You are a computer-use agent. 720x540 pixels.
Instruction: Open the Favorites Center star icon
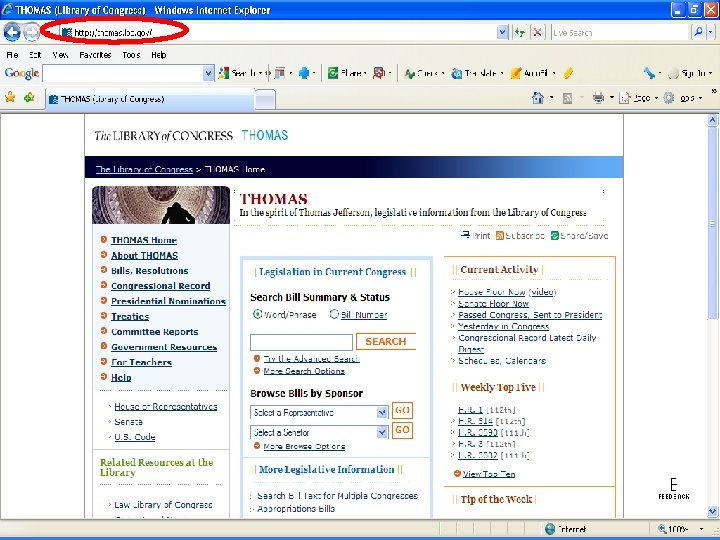pos(10,97)
